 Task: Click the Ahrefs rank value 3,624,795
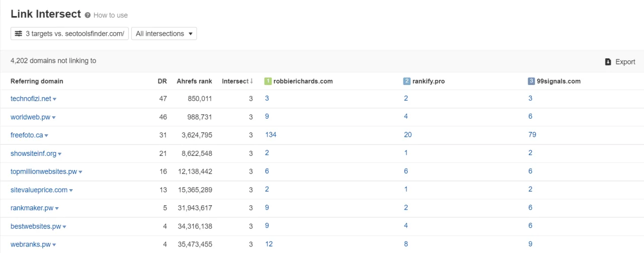tap(198, 135)
